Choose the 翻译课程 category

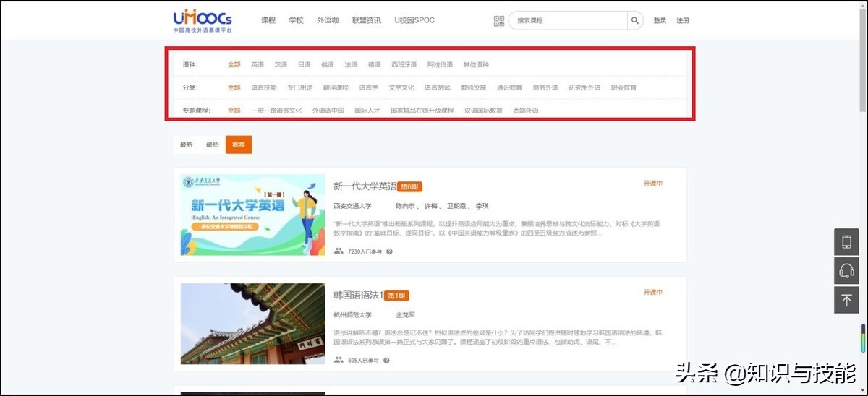pos(336,88)
